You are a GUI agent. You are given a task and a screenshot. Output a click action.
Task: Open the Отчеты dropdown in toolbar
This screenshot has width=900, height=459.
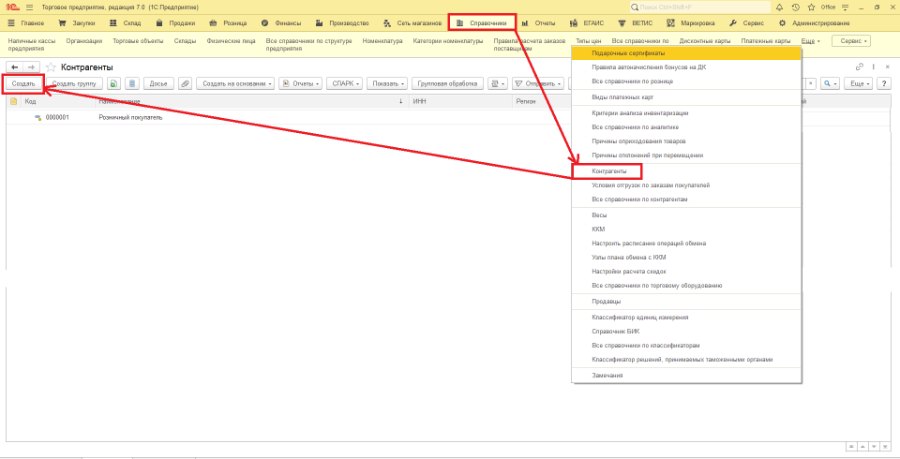point(301,84)
